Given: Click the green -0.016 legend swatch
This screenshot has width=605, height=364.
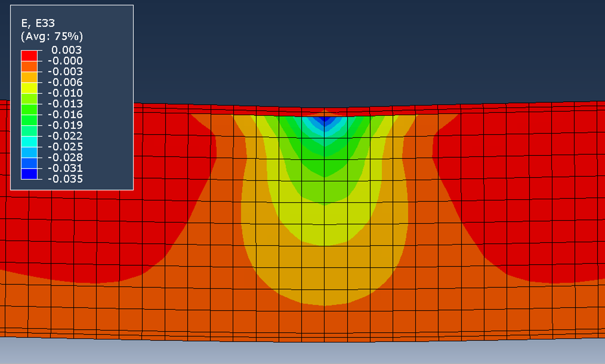Looking at the screenshot, I should point(29,120).
